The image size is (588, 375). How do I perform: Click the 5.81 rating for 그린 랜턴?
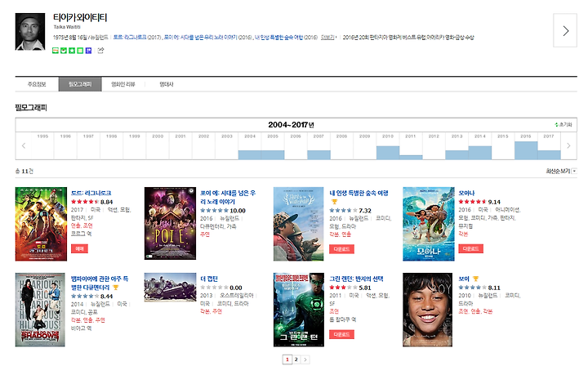pyautogui.click(x=365, y=288)
